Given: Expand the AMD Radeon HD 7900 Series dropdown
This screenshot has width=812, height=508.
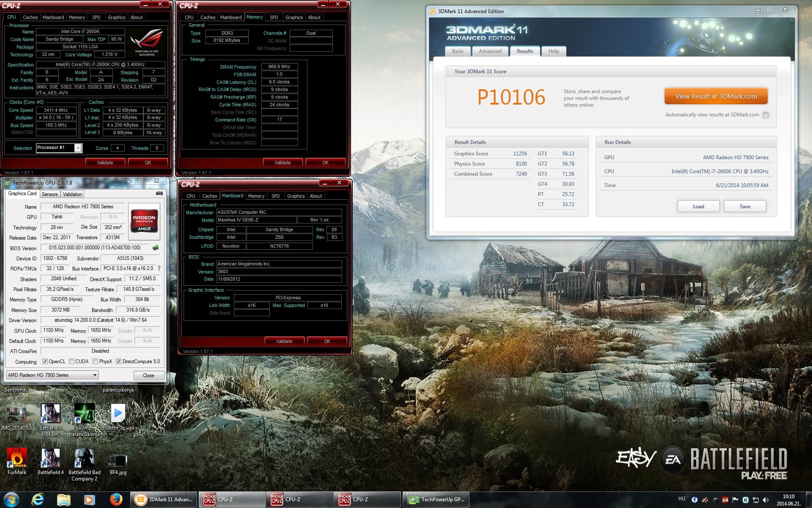Looking at the screenshot, I should coord(95,375).
